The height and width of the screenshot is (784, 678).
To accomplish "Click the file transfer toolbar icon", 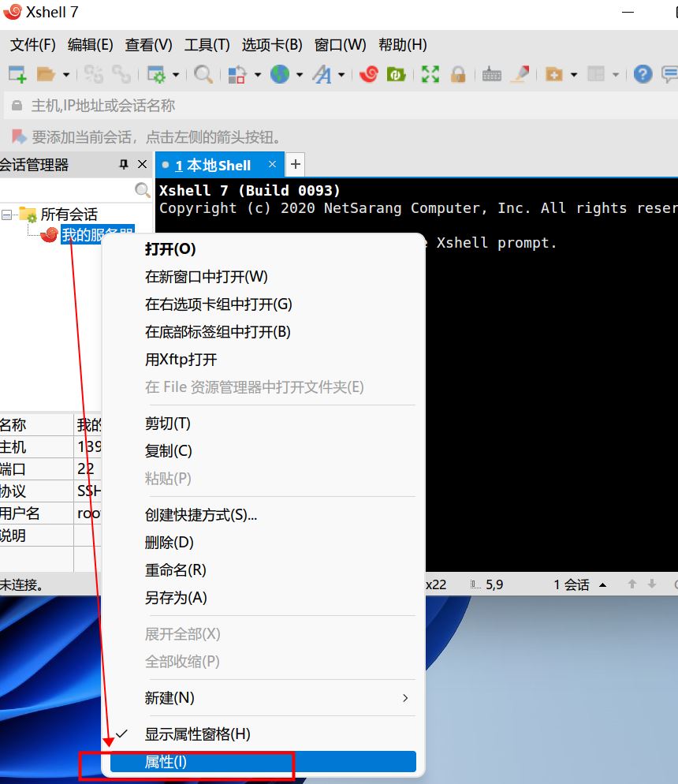I will pyautogui.click(x=237, y=74).
